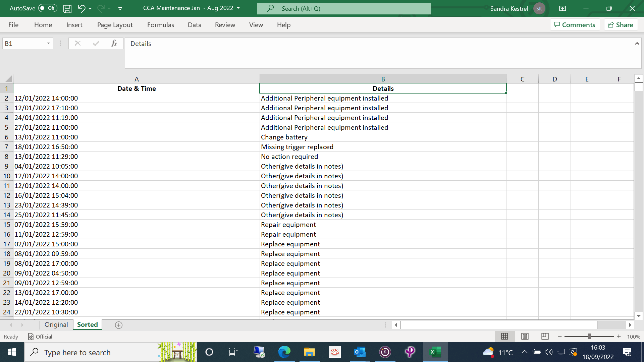Image resolution: width=644 pixels, height=362 pixels.
Task: Open the file name dropdown arrow
Action: click(x=238, y=8)
